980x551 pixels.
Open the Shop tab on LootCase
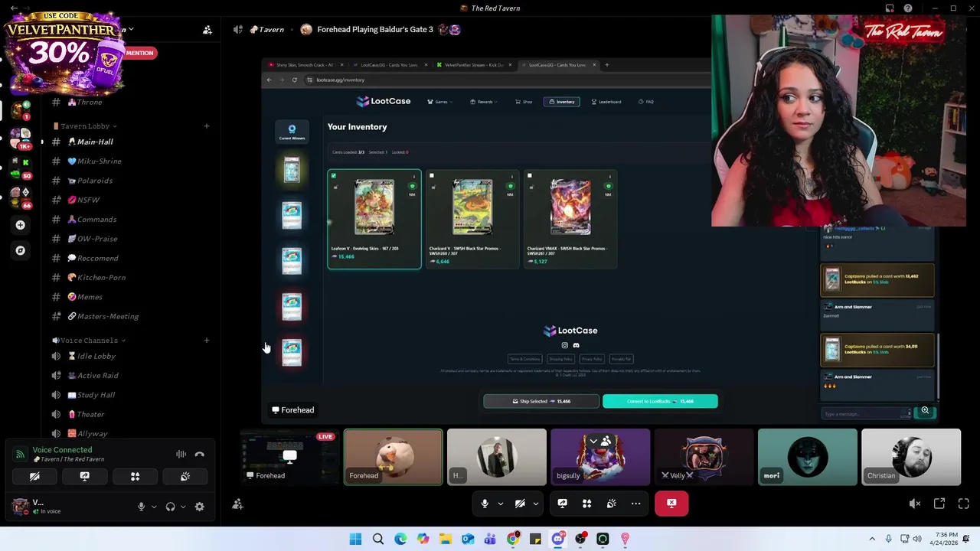click(x=524, y=102)
